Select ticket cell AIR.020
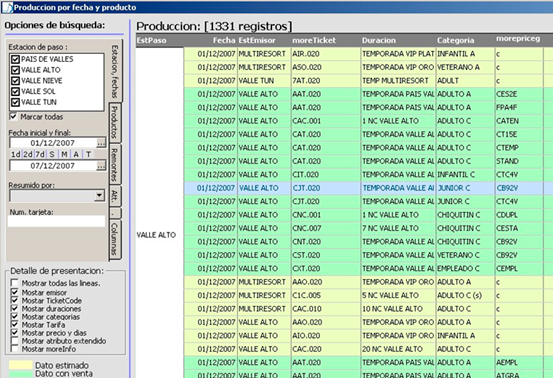Viewport: 553px width, 378px height. [x=326, y=54]
